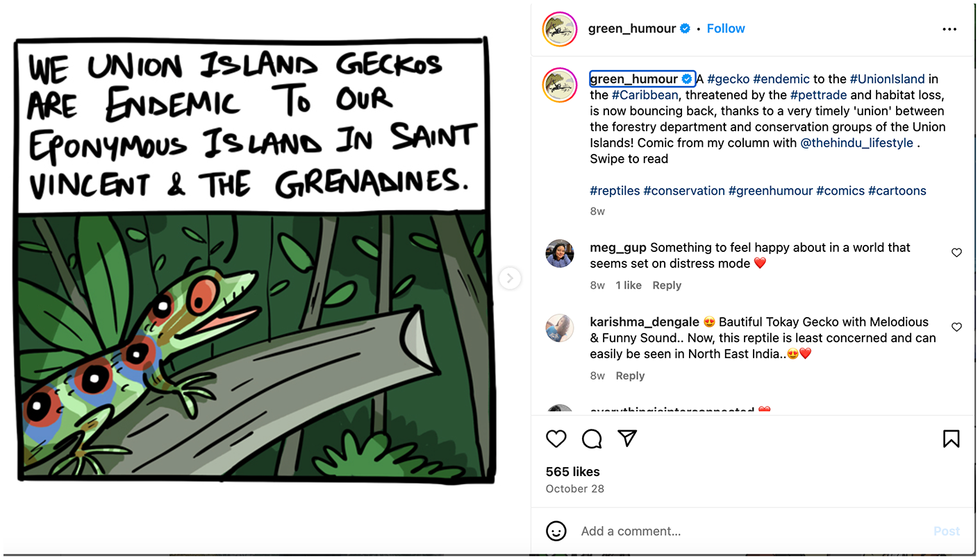Save post with bookmark icon
Screen dimensions: 980x560
point(951,439)
